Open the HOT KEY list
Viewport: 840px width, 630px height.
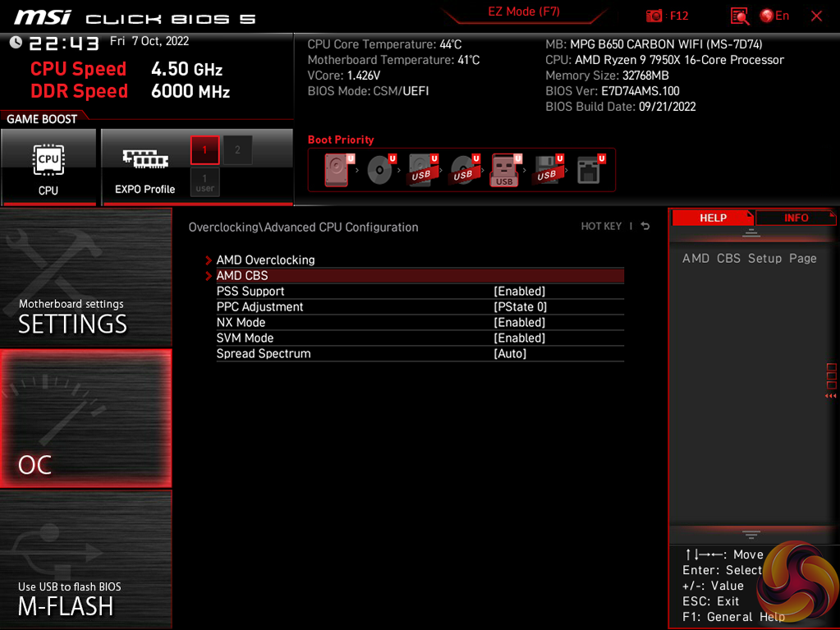601,226
